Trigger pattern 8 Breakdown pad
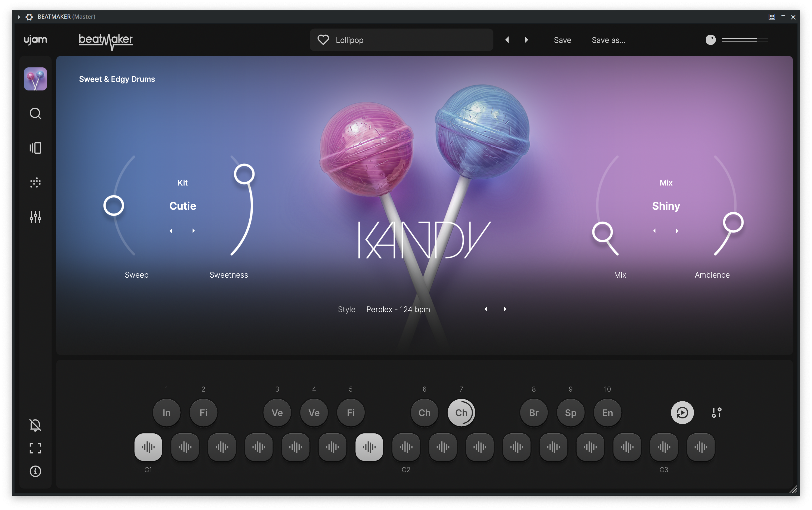The height and width of the screenshot is (510, 812). click(534, 413)
